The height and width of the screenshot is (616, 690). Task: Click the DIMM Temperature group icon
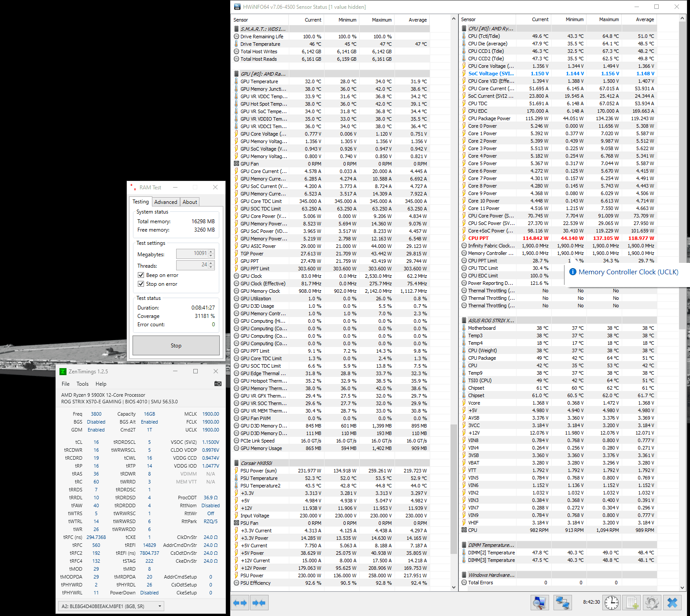(x=464, y=545)
